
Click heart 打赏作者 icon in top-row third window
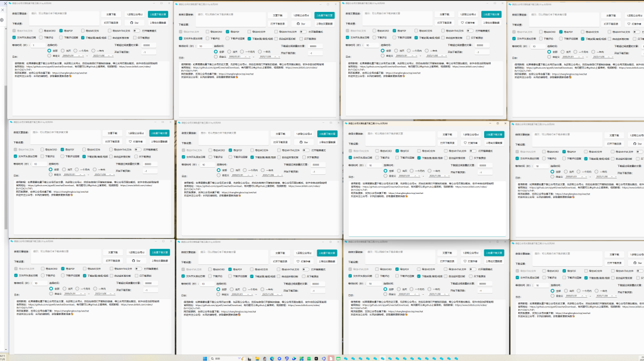(463, 23)
